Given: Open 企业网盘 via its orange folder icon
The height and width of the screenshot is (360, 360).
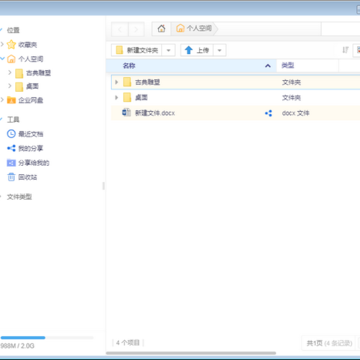Looking at the screenshot, I should click(11, 100).
